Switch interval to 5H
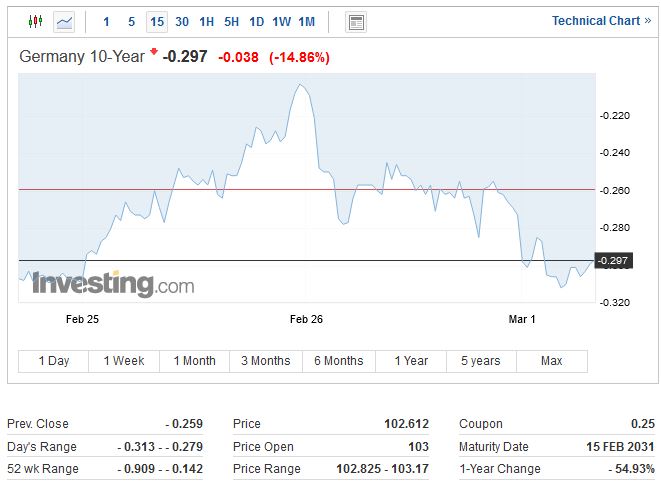This screenshot has height=503, width=661. pos(232,22)
